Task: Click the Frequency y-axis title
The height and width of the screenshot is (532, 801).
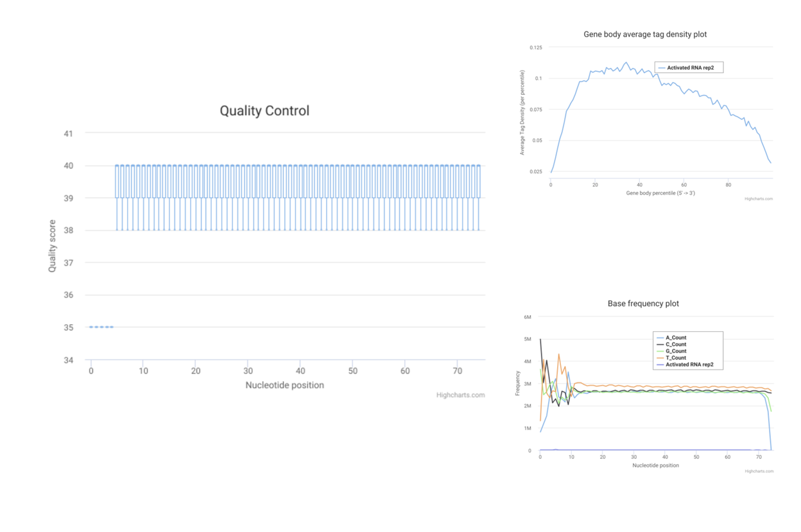Action: 517,383
